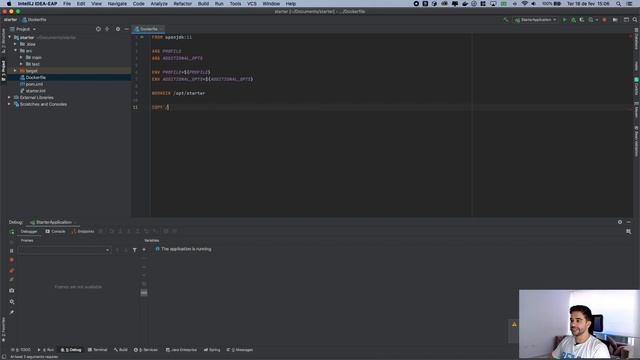Click the Wi-Fi icon in menu bar

tap(524, 4)
